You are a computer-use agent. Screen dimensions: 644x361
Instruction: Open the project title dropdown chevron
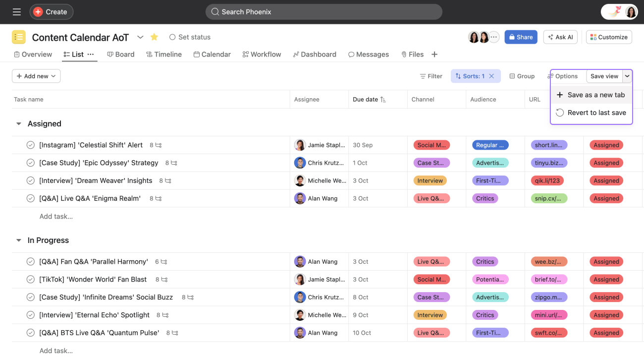coord(140,37)
